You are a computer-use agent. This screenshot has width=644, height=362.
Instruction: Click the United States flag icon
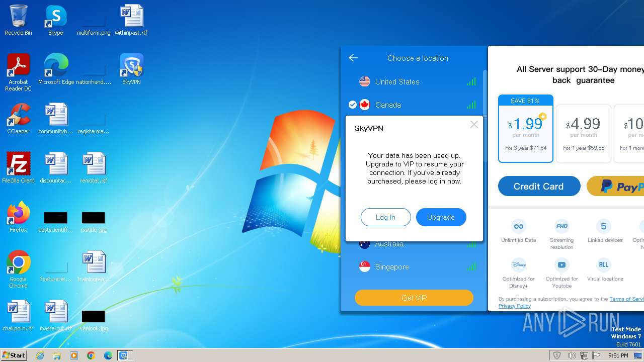tap(365, 81)
